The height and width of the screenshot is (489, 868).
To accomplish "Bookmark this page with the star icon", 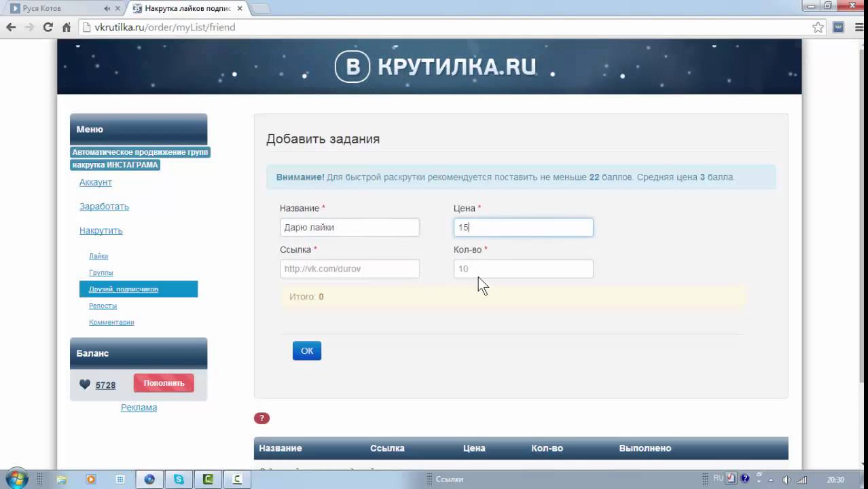I will tap(818, 27).
